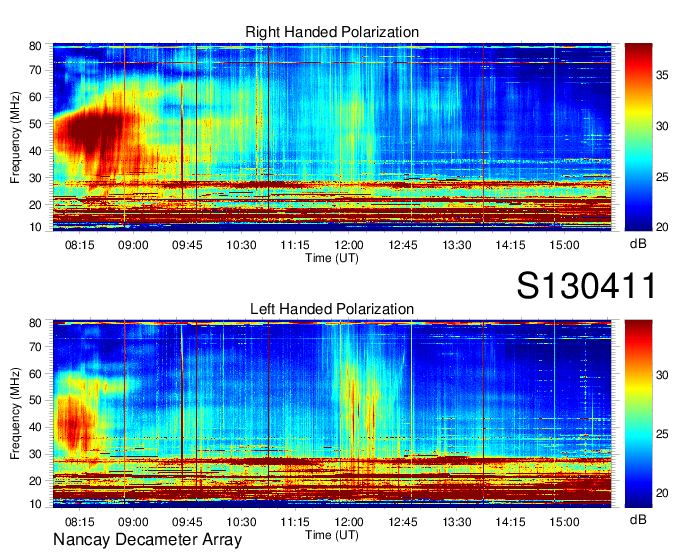This screenshot has width=680, height=552.
Task: Click "40" frequency tick of Left Handed plot
Action: (35, 427)
